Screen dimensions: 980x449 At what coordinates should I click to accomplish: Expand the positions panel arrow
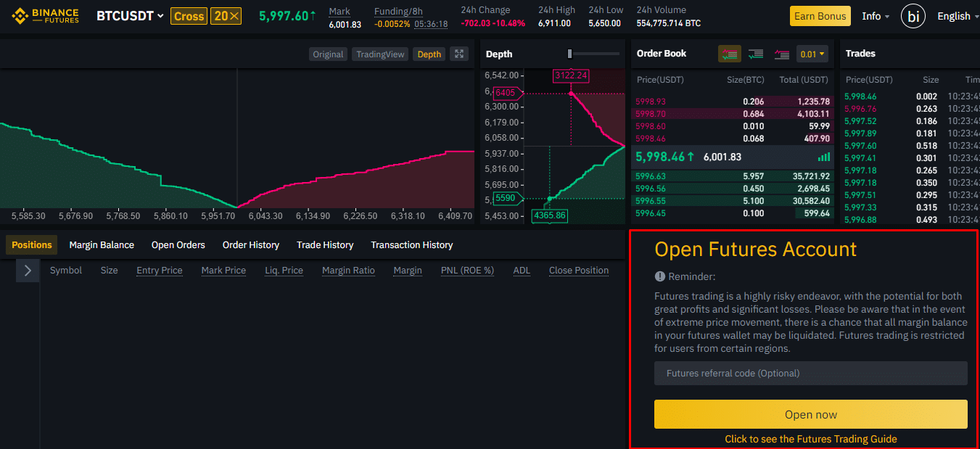pos(28,271)
